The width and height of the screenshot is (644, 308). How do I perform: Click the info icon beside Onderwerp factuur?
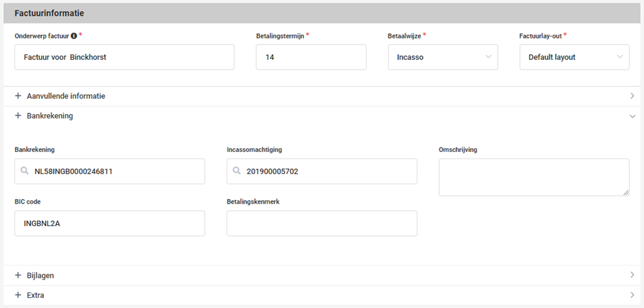[74, 35]
